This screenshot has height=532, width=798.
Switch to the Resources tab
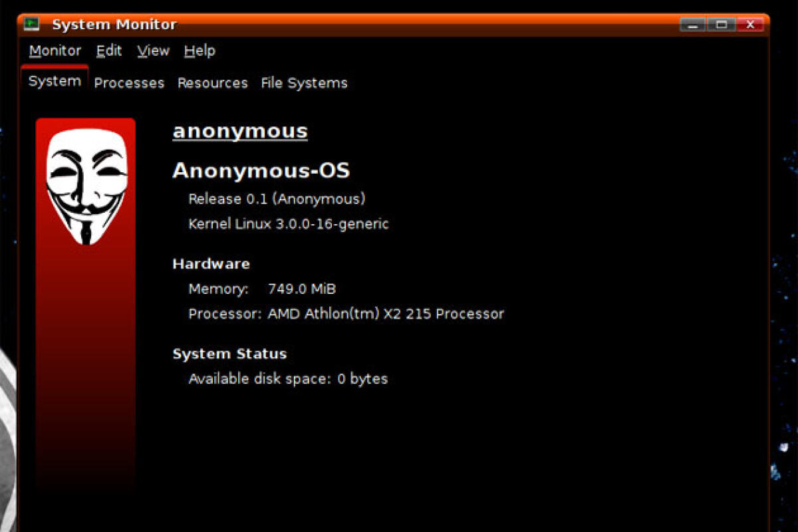213,83
